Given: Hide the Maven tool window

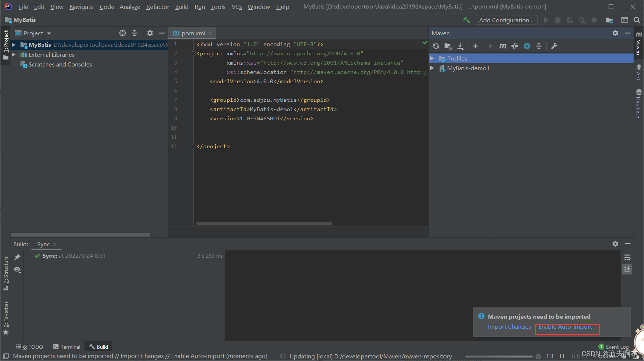Looking at the screenshot, I should (628, 33).
